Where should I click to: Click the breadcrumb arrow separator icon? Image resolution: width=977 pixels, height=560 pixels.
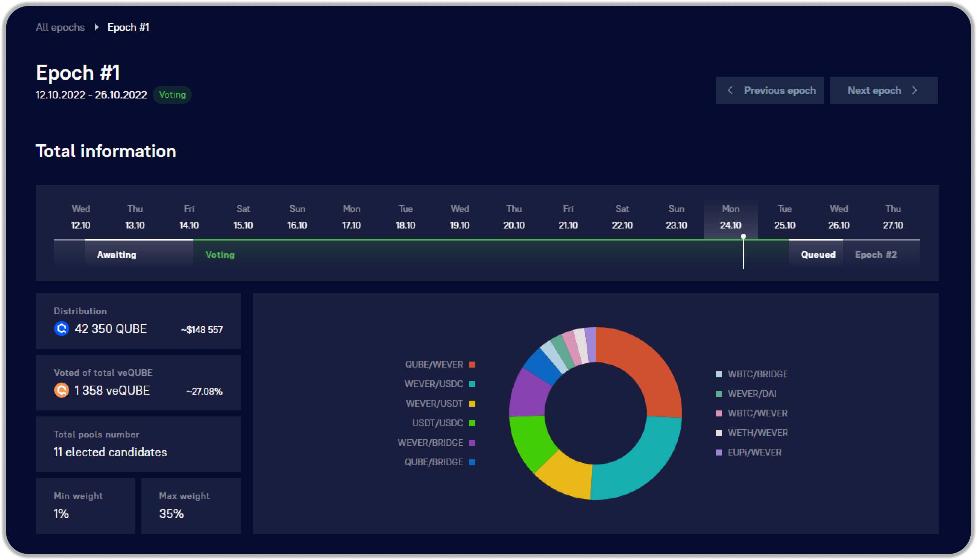pyautogui.click(x=96, y=27)
